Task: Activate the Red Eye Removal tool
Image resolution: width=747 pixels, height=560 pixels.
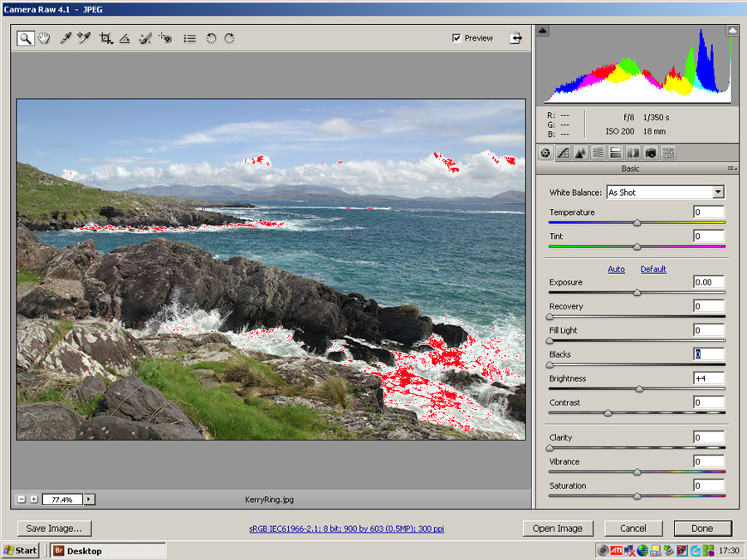Action: [x=165, y=38]
